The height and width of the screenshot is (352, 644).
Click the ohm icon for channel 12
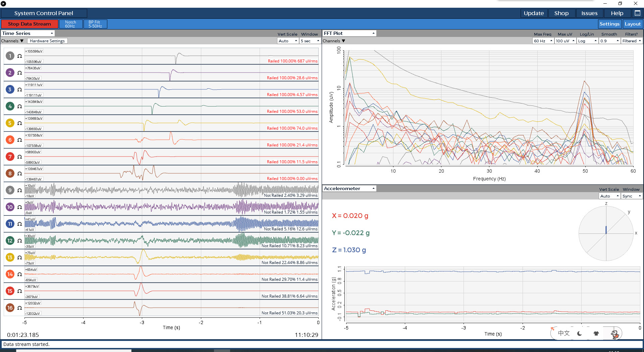(x=19, y=241)
